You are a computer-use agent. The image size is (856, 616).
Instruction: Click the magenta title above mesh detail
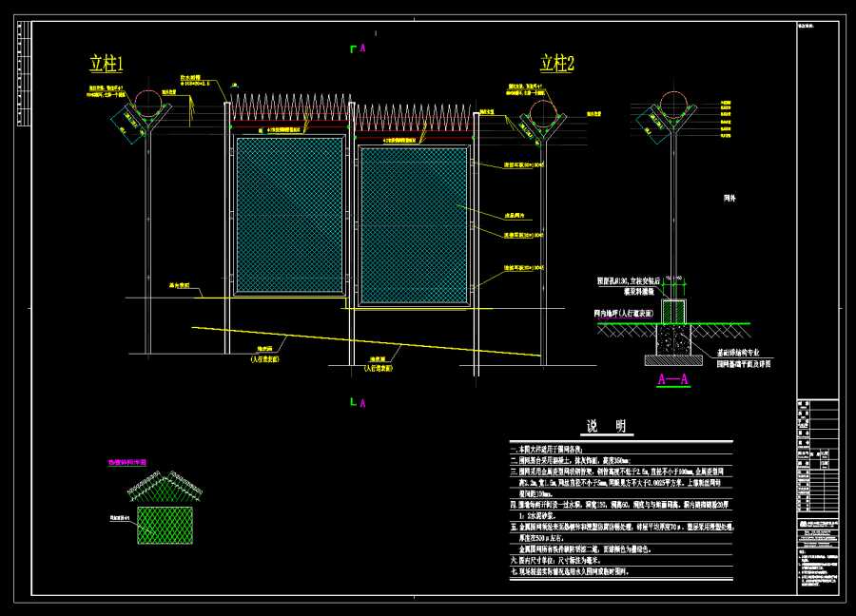tap(128, 463)
